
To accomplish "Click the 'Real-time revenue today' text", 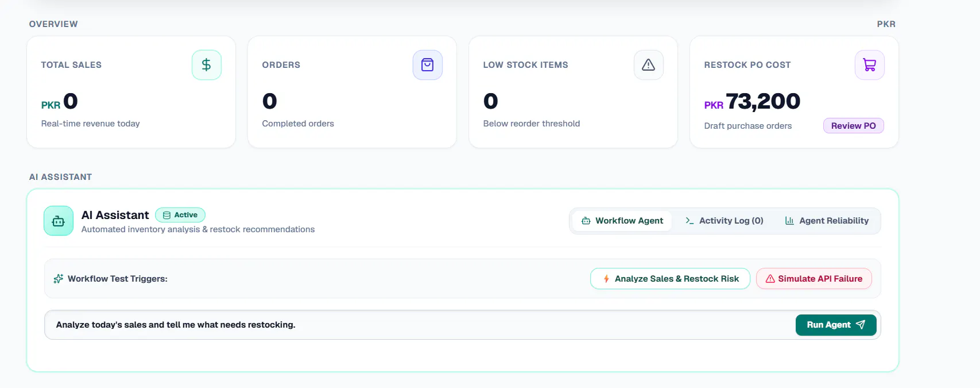I will tap(91, 124).
